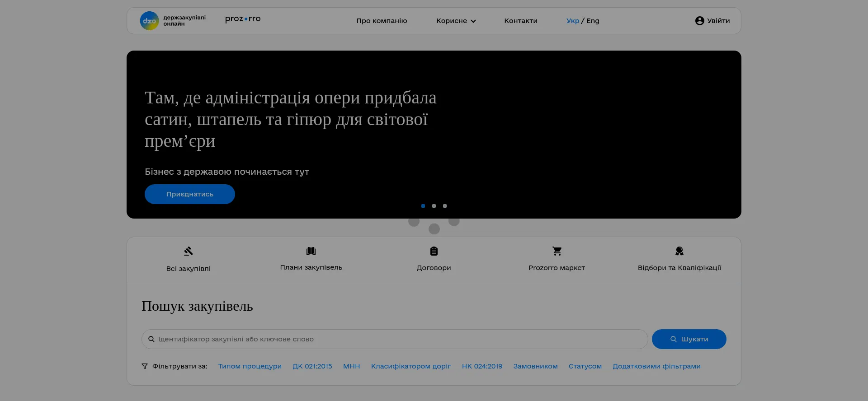Click the Prozorro logo in header
The height and width of the screenshot is (401, 868).
point(243,19)
